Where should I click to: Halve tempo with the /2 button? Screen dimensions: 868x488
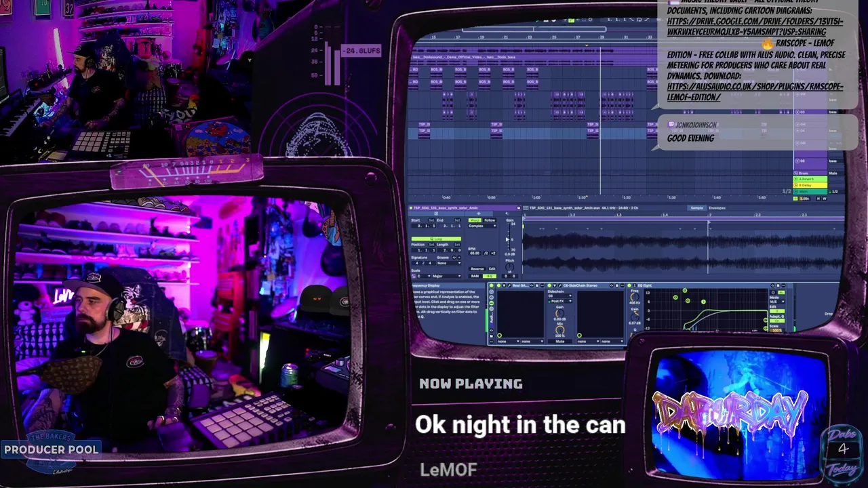[x=486, y=253]
